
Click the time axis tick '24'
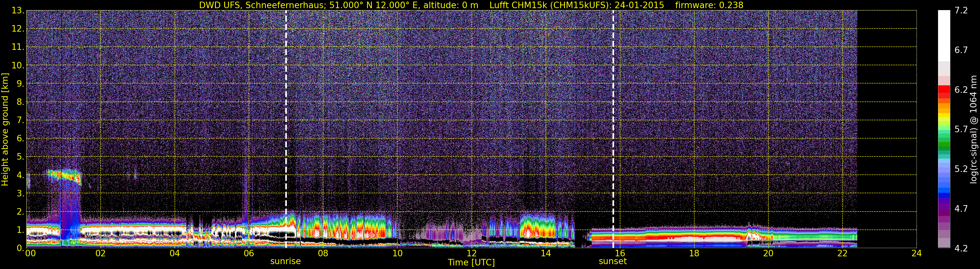click(x=917, y=253)
